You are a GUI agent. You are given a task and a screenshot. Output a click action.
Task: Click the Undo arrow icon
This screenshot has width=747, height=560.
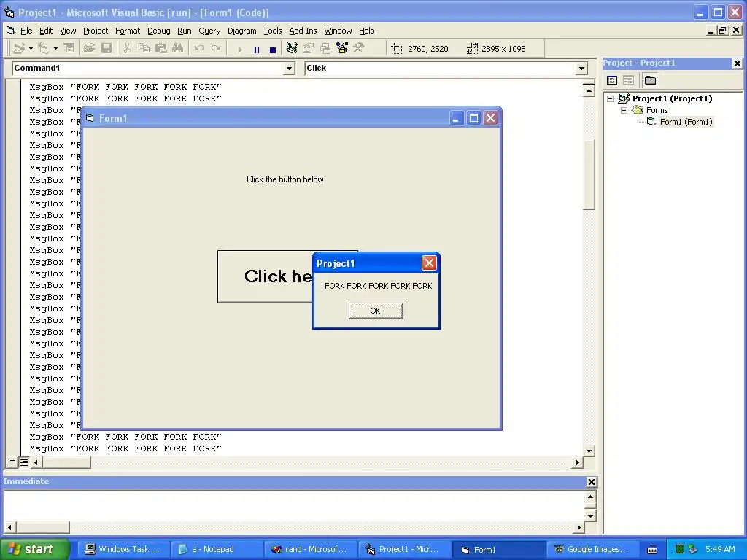pyautogui.click(x=199, y=48)
